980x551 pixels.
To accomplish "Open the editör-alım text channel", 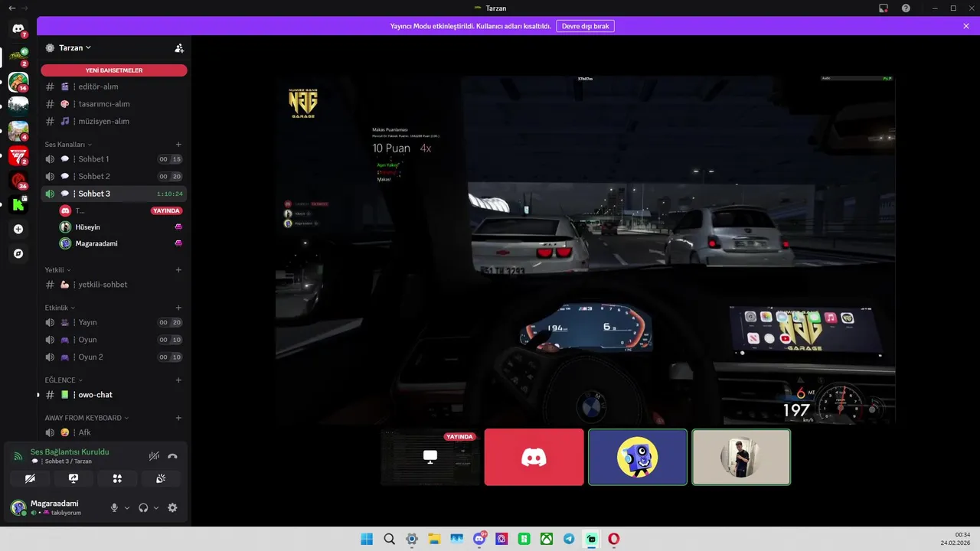I will (x=114, y=86).
